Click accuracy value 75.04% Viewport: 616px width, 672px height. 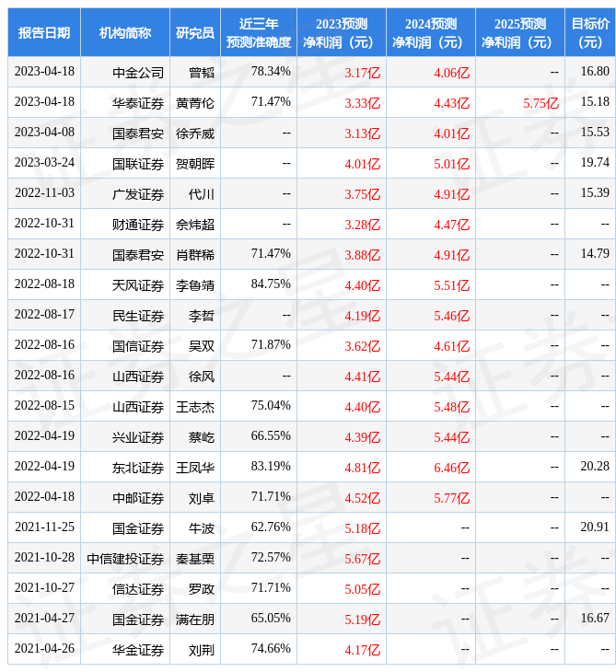coord(271,406)
